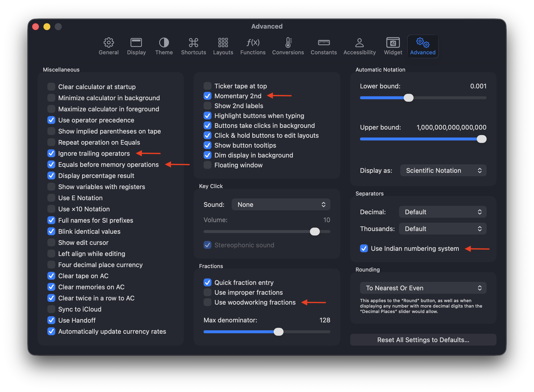Switch to the Conversions tab label
Viewport: 534px width, 392px height.
click(288, 52)
